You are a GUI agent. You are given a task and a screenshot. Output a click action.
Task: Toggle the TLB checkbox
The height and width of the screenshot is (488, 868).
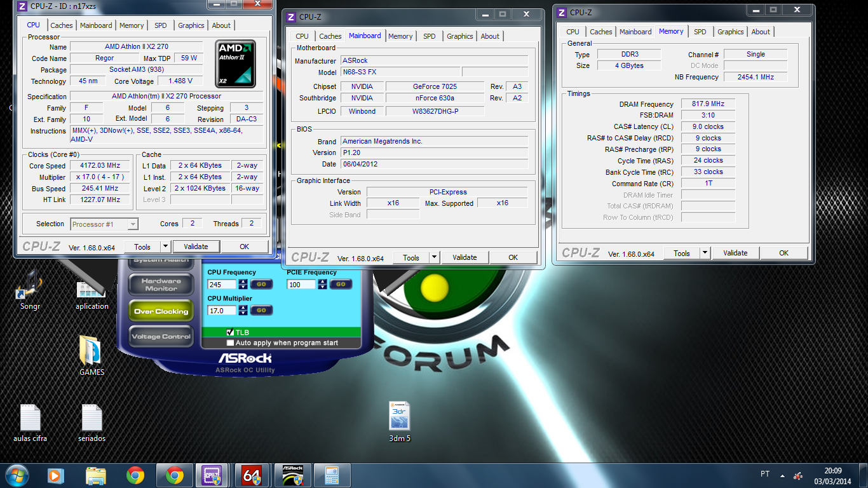tap(230, 332)
